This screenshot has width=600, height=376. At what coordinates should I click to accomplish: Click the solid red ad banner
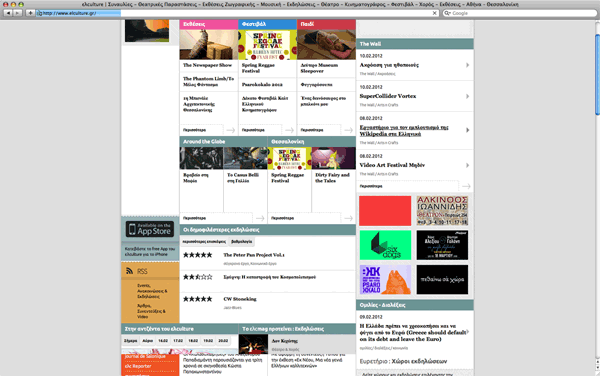click(385, 211)
